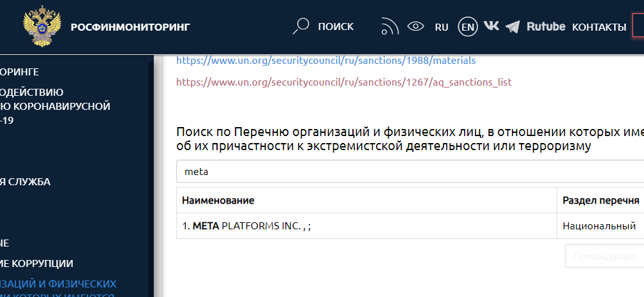Image resolution: width=644 pixels, height=297 pixels.
Task: Open the Telegram channel icon
Action: click(513, 27)
